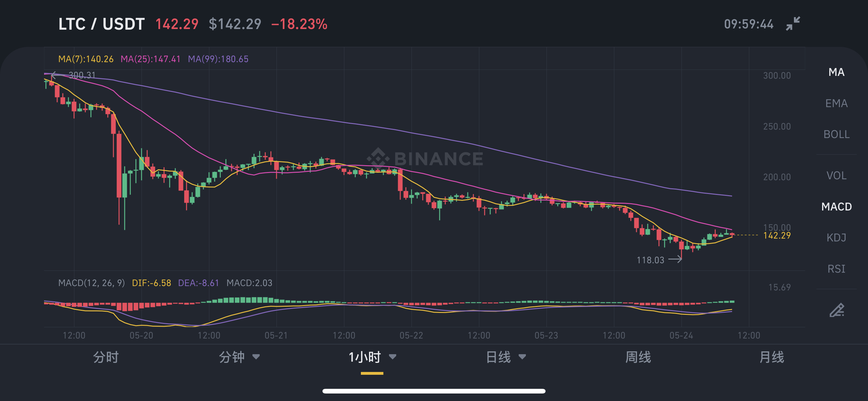
Task: Select the 周线 weekly tab
Action: (638, 357)
